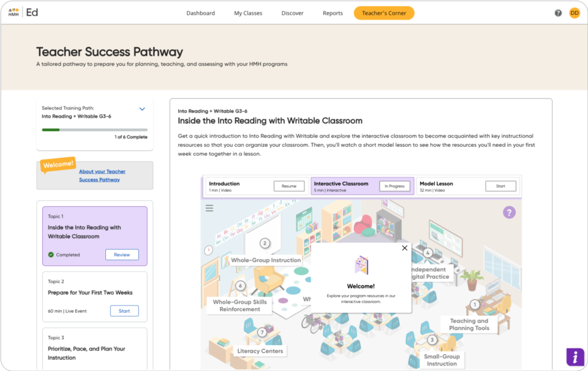Resume the Introduction video

point(288,186)
